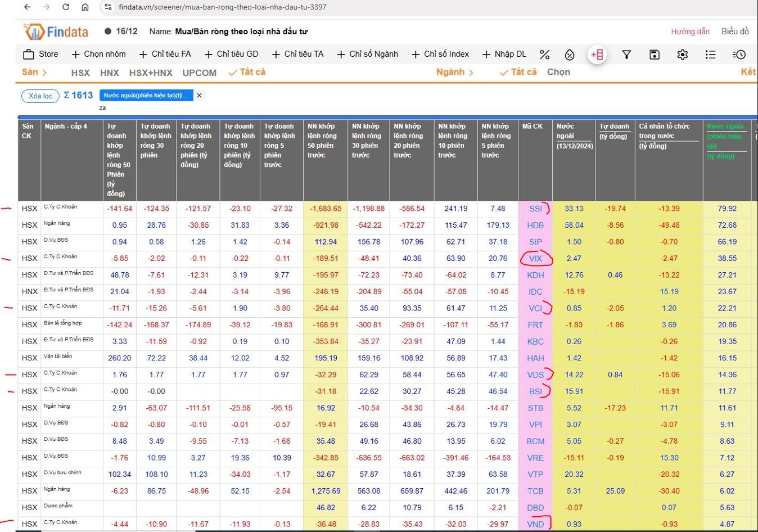Expand the Sàn exchange selector
Viewport: 758px width, 532px height.
click(34, 72)
